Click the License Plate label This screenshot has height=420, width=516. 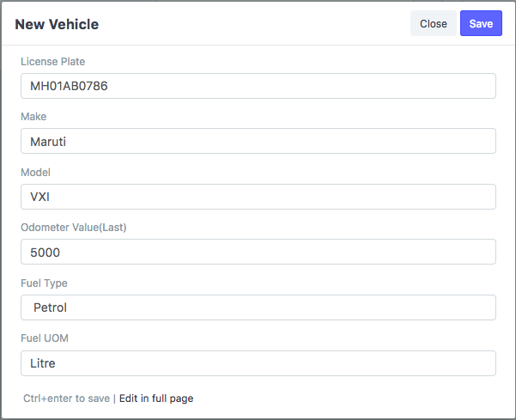pos(52,62)
